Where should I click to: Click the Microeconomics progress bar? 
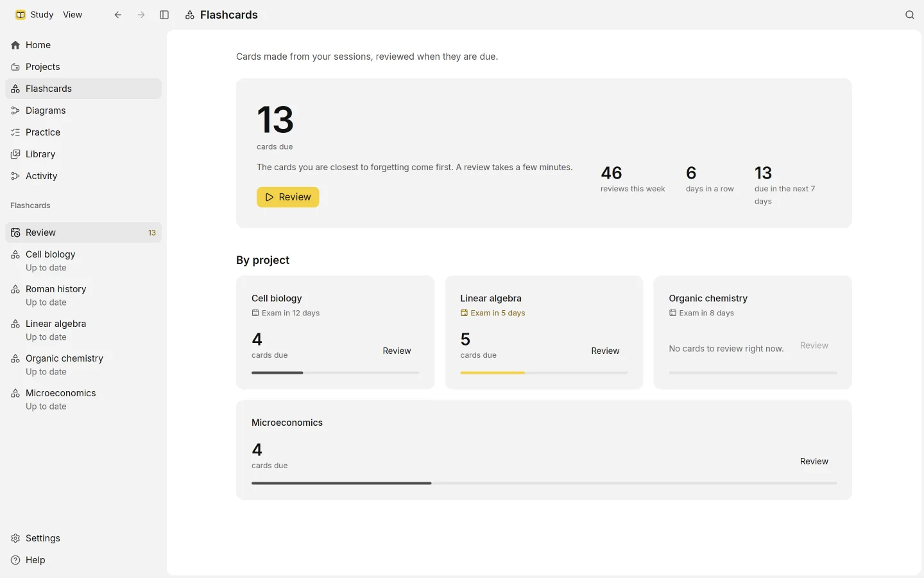tap(544, 483)
